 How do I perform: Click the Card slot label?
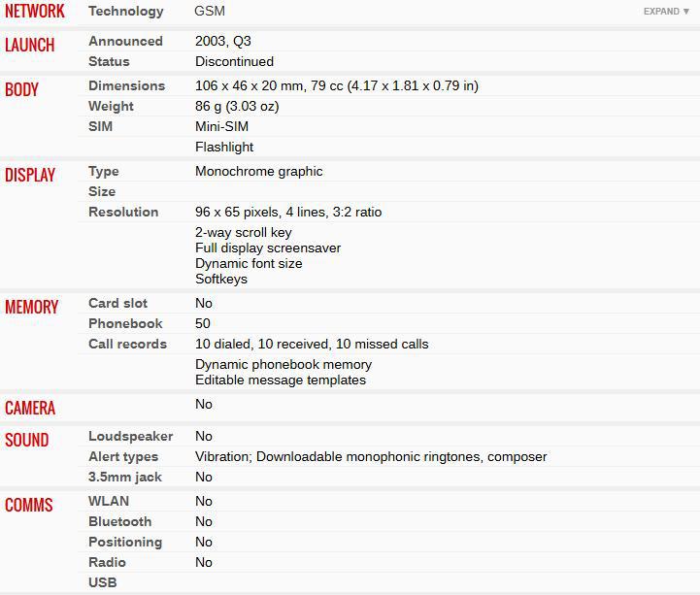(117, 304)
